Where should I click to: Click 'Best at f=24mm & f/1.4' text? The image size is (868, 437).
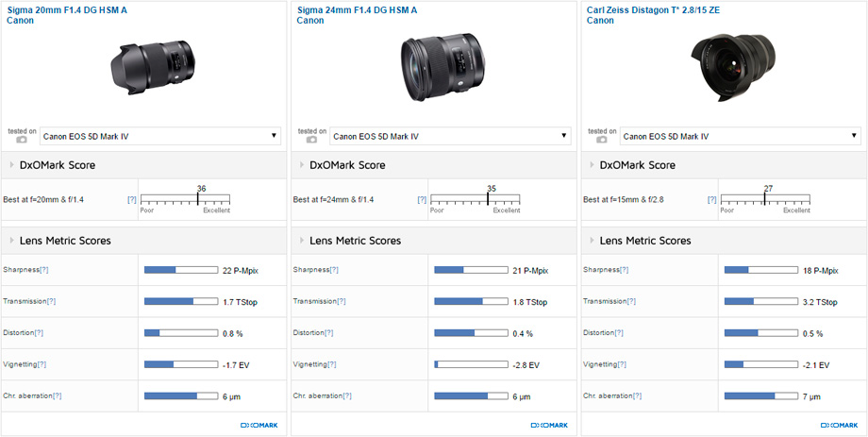[333, 199]
